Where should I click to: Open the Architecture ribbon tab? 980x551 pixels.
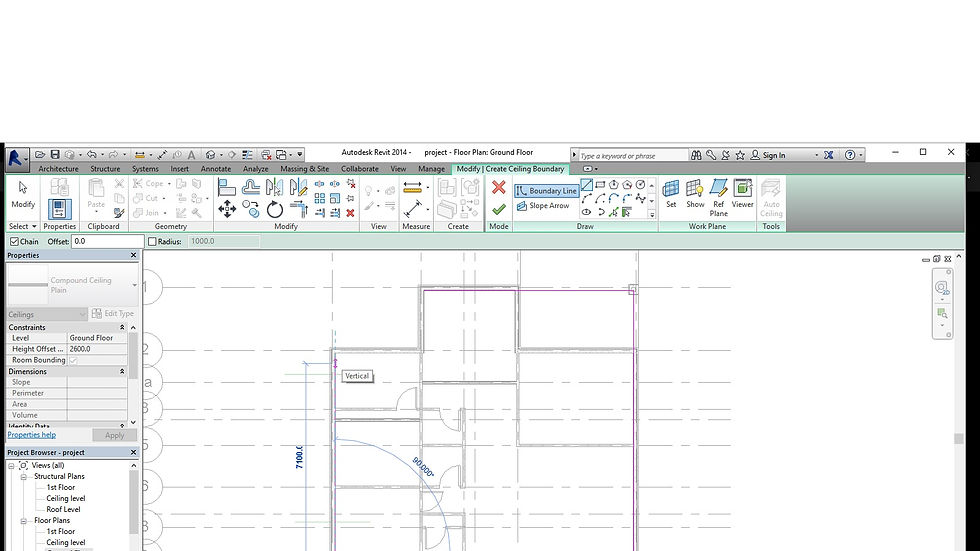59,169
